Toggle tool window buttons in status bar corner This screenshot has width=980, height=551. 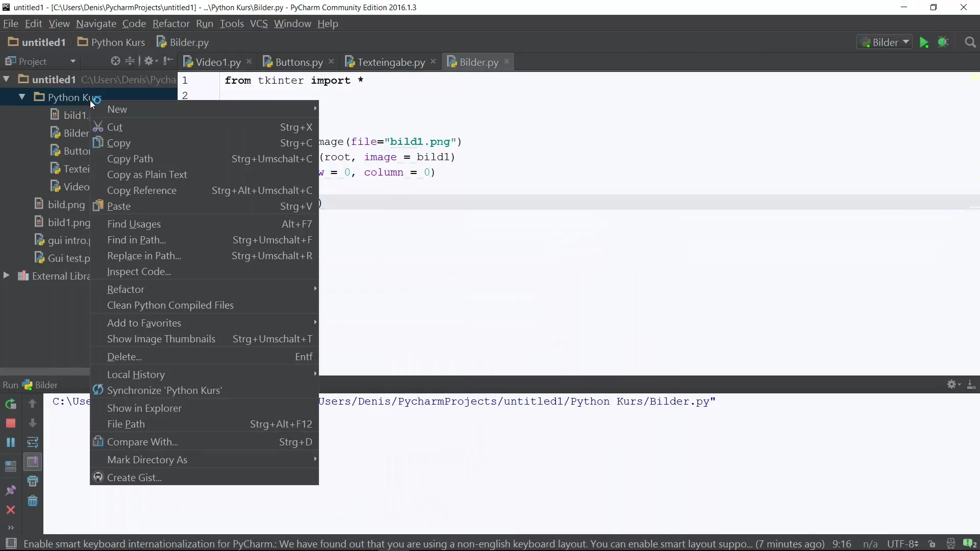point(11,543)
